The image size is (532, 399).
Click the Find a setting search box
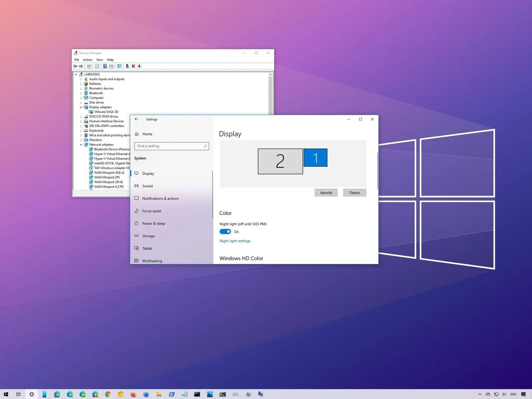[172, 146]
